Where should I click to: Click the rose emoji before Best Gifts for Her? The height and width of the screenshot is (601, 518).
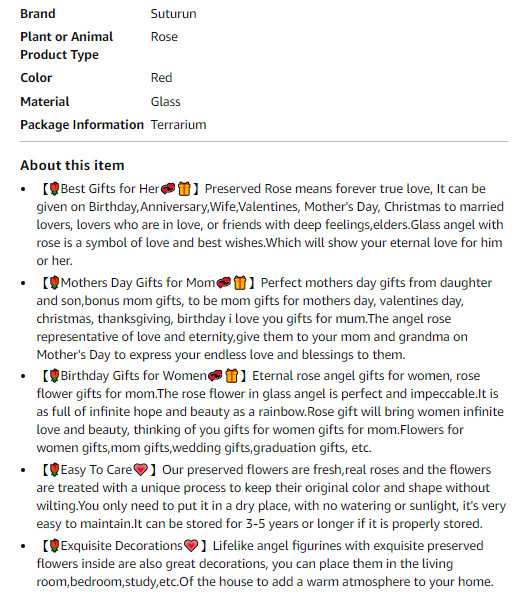[54, 189]
